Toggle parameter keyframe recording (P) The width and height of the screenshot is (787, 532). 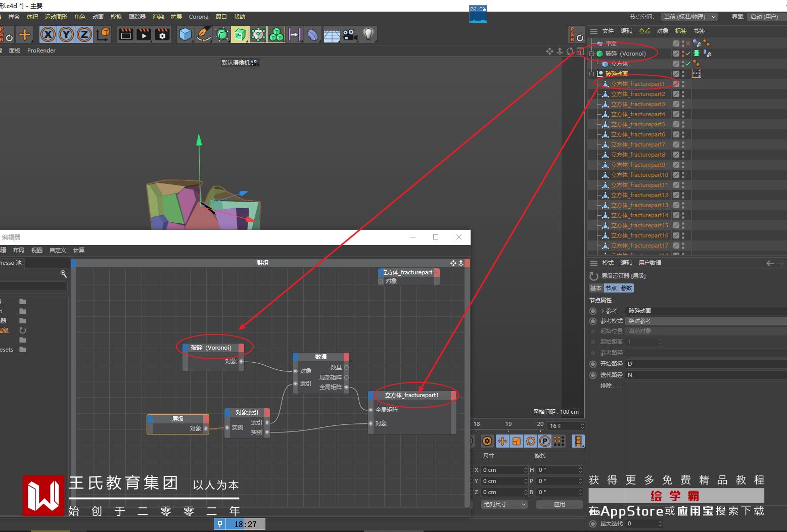tap(544, 441)
